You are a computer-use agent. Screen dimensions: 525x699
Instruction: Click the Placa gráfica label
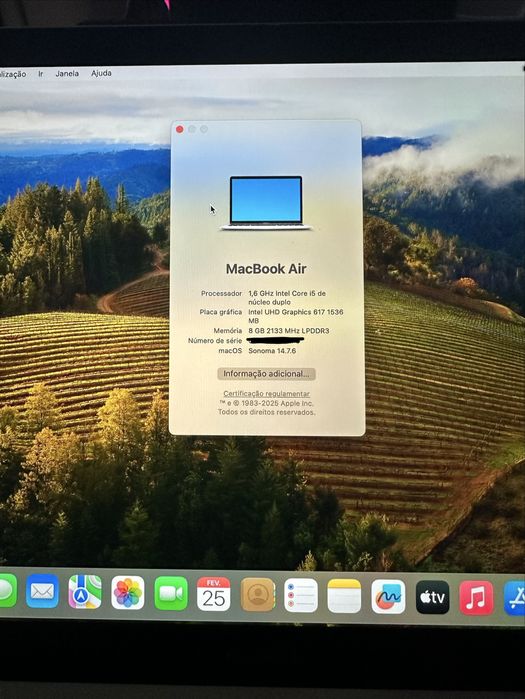pos(221,312)
